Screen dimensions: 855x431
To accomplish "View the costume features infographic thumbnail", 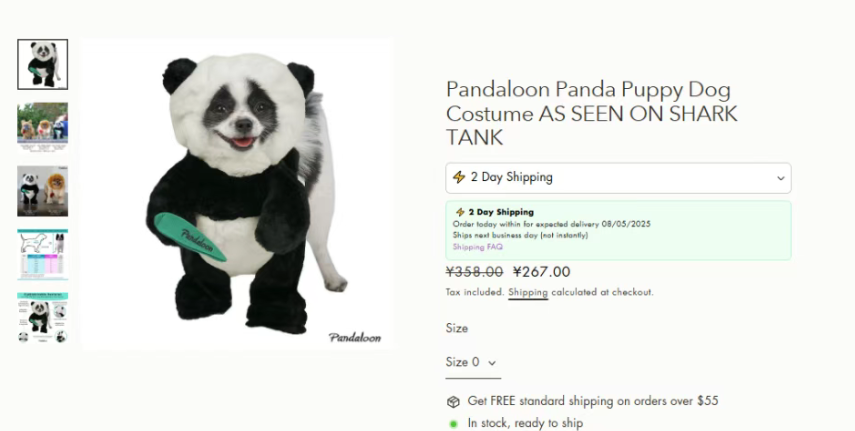I will tap(43, 318).
